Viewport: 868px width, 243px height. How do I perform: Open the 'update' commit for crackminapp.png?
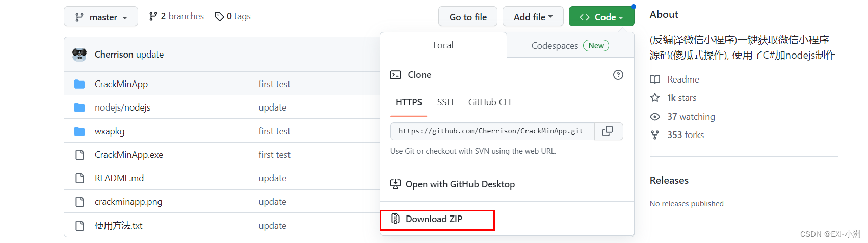click(x=272, y=202)
